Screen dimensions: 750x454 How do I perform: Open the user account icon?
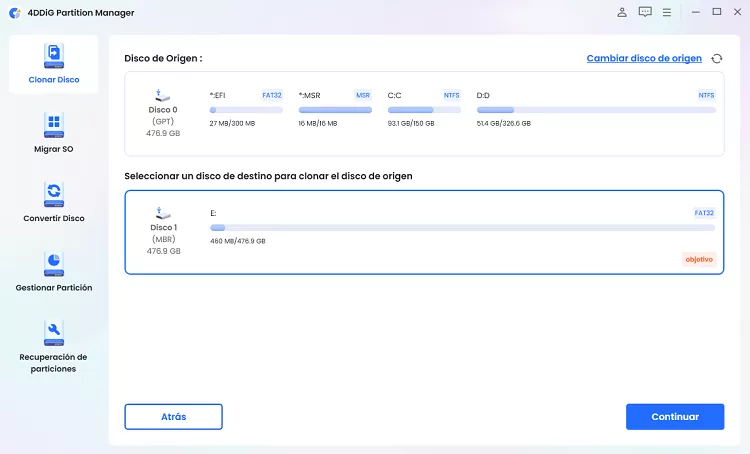622,12
